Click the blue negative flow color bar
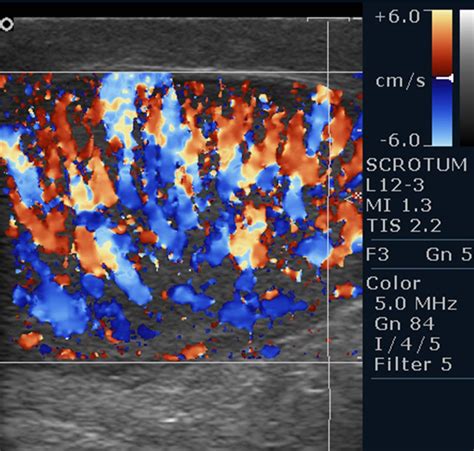The height and width of the screenshot is (451, 474). [442, 113]
